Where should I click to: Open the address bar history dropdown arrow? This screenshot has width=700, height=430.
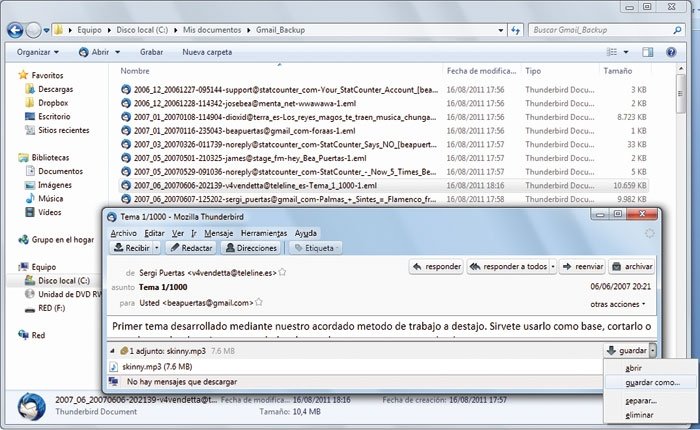tap(500, 30)
